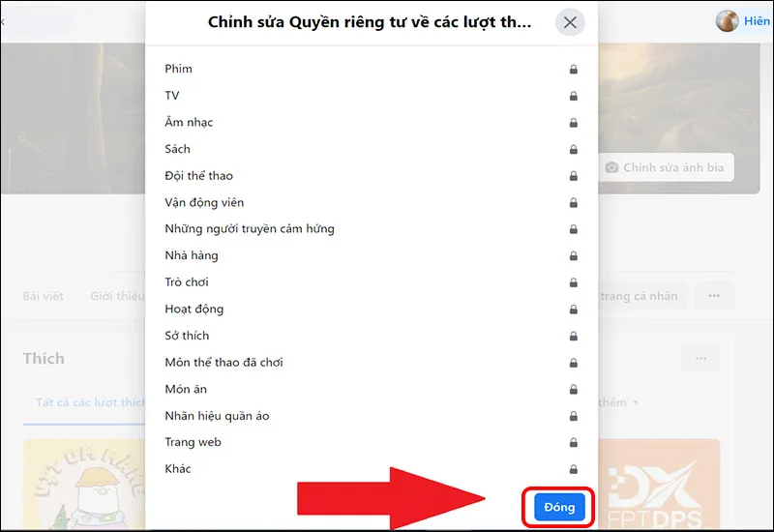Click lock for Môn thể thao đã chơi

click(573, 363)
